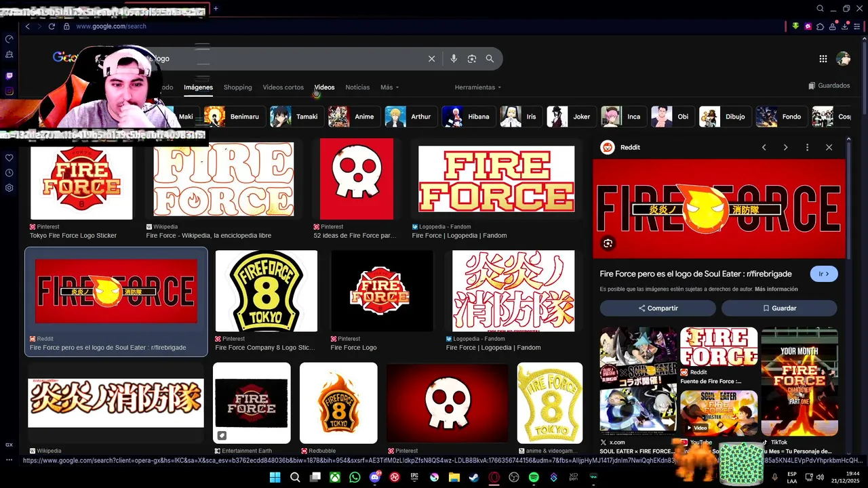Click the Ir button in preview panel

[824, 274]
